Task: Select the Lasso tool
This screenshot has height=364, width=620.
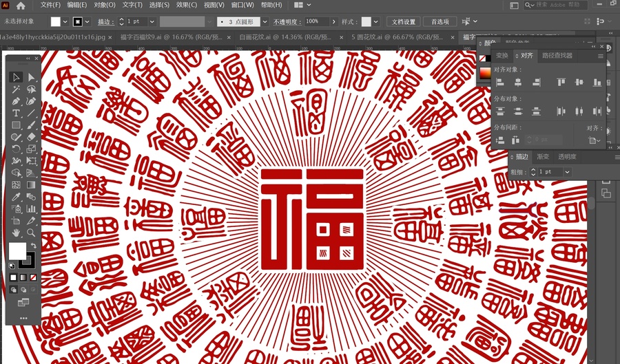Action: (x=31, y=89)
